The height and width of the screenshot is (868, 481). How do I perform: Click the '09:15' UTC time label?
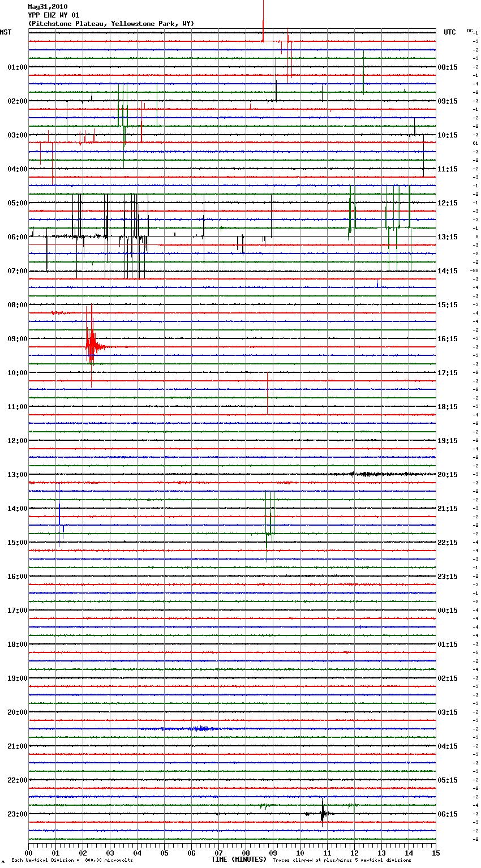(448, 101)
